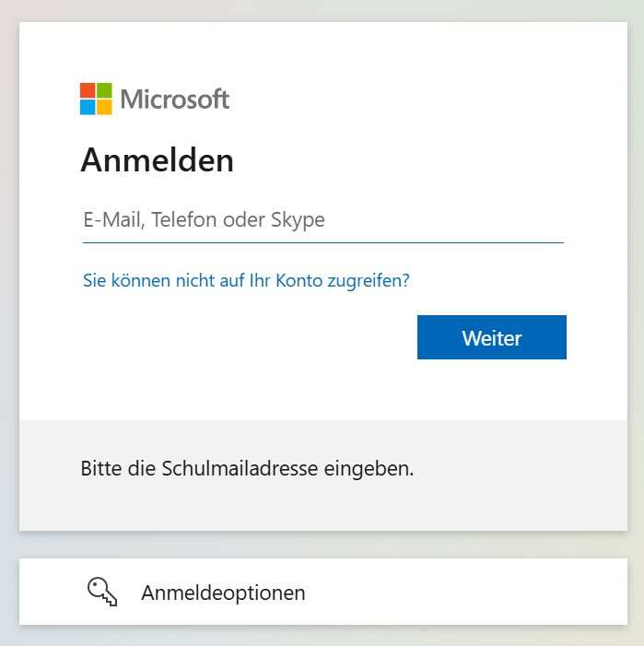Click the Microsoft four-square logo
The width and height of the screenshot is (644, 646).
[96, 99]
